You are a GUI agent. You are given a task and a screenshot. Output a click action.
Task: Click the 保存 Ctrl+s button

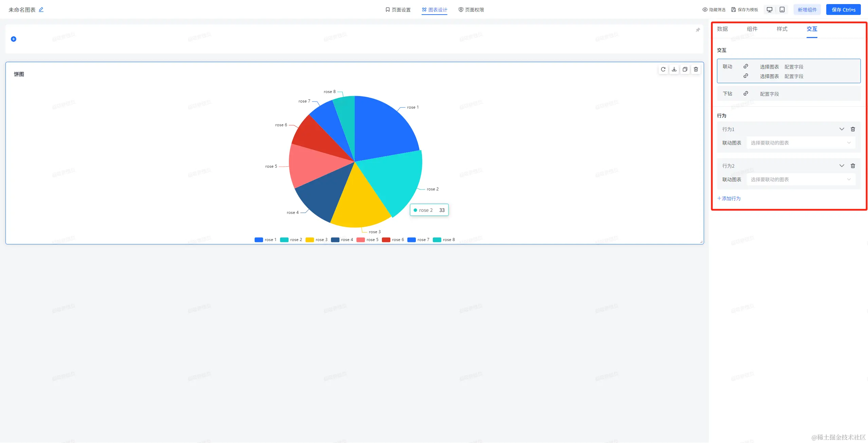click(x=843, y=10)
